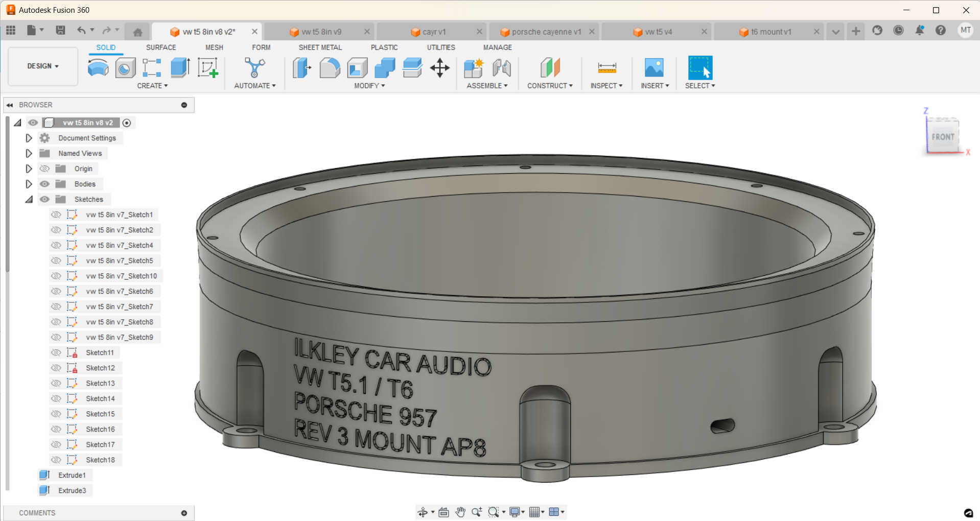The width and height of the screenshot is (980, 521).
Task: Select the Fillet tool icon
Action: 330,67
